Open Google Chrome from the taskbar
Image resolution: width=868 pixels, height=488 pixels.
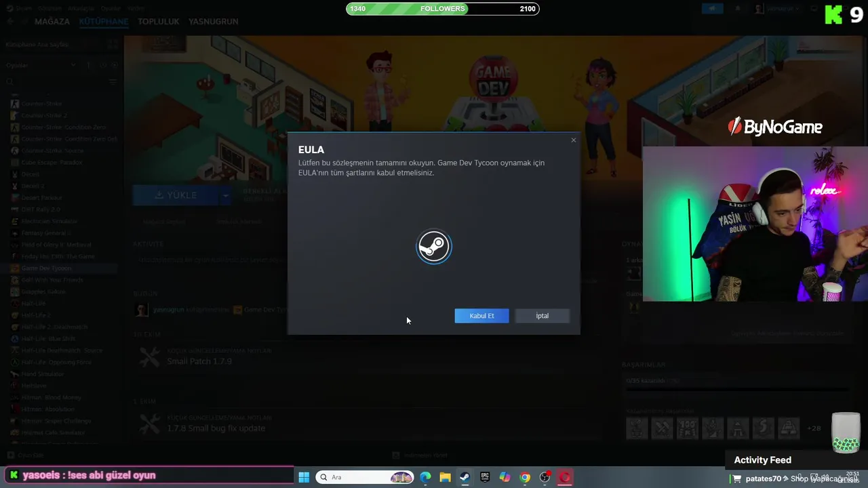(525, 477)
